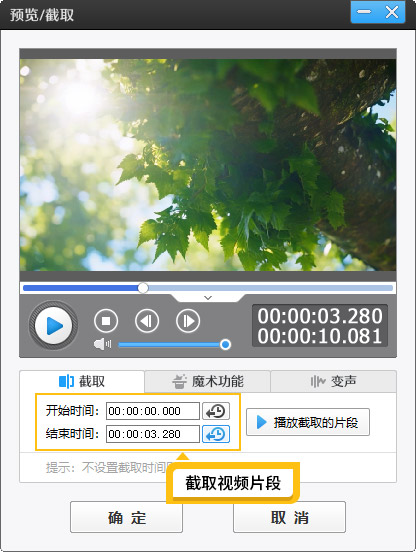Viewport: 416px width, 552px height.
Task: Step forward one frame
Action: 188,321
